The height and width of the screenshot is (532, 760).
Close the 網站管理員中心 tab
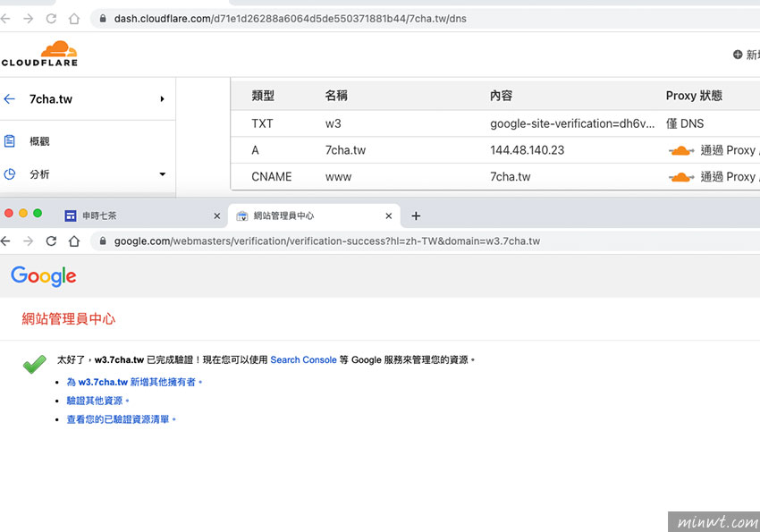coord(389,216)
